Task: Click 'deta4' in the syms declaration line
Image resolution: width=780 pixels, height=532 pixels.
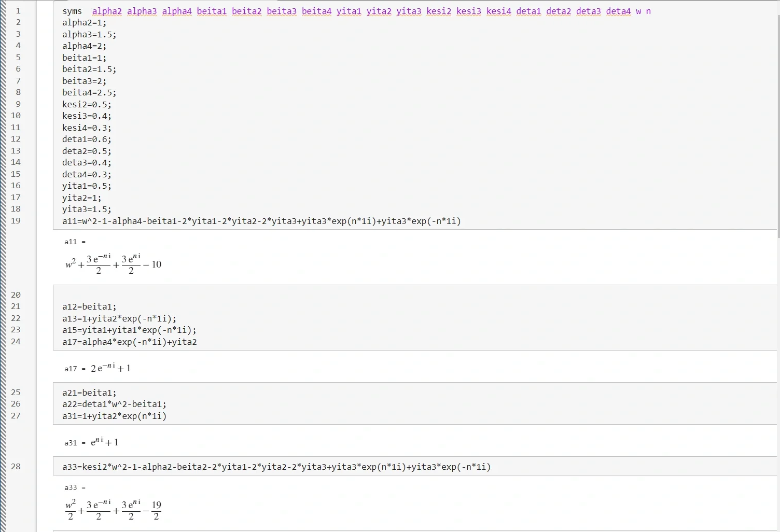Action: tap(619, 11)
